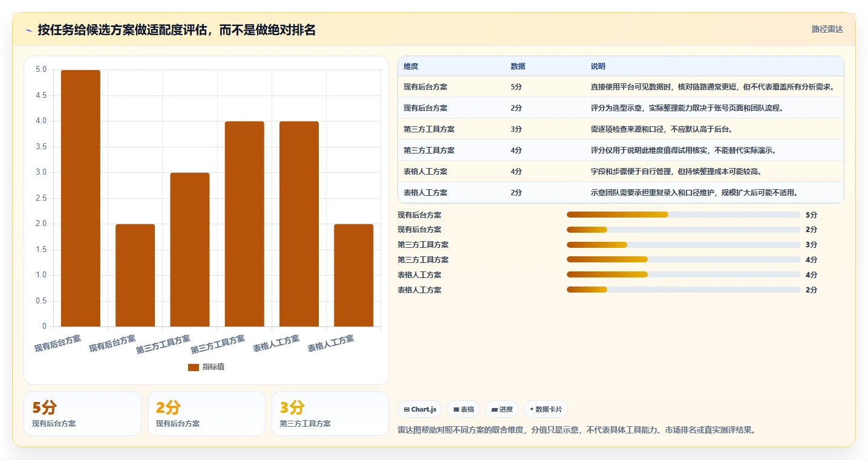Click the 指标值 legend color box
This screenshot has width=868, height=460.
194,368
